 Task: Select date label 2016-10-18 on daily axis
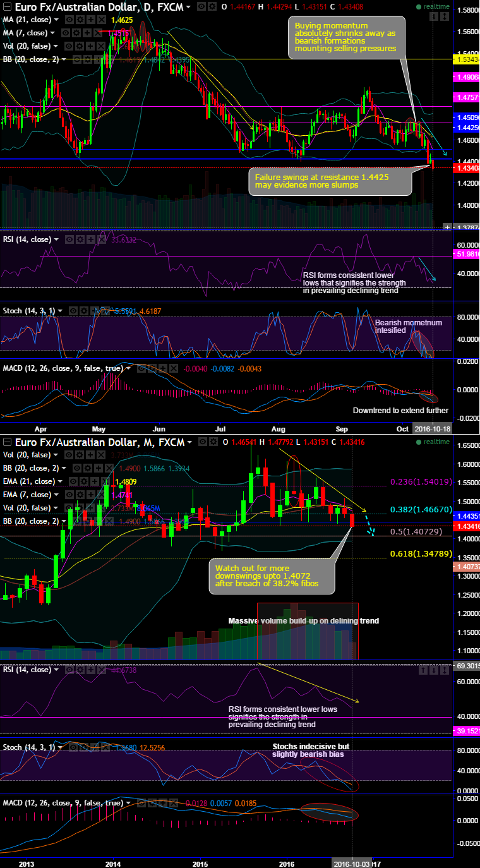(x=433, y=428)
